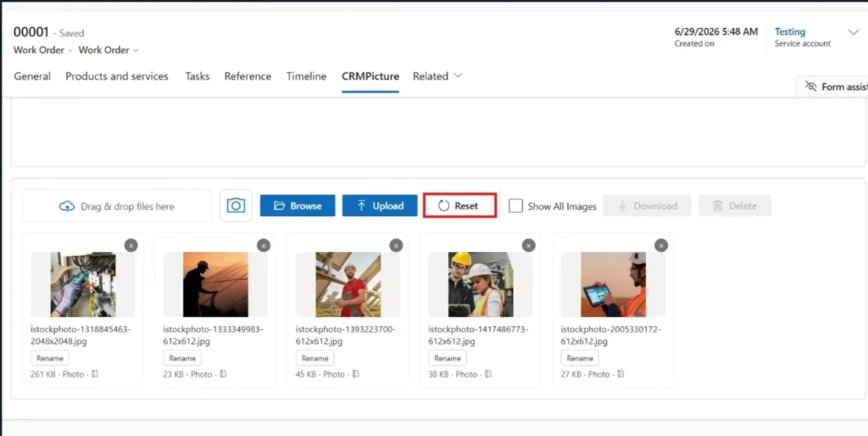Go to the Tasks tab
868x436 pixels.
197,76
